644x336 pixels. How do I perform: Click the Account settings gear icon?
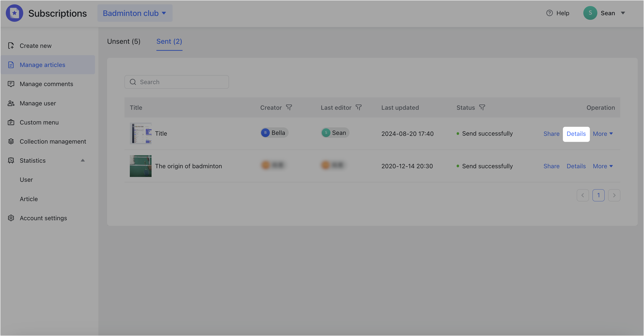pos(11,218)
